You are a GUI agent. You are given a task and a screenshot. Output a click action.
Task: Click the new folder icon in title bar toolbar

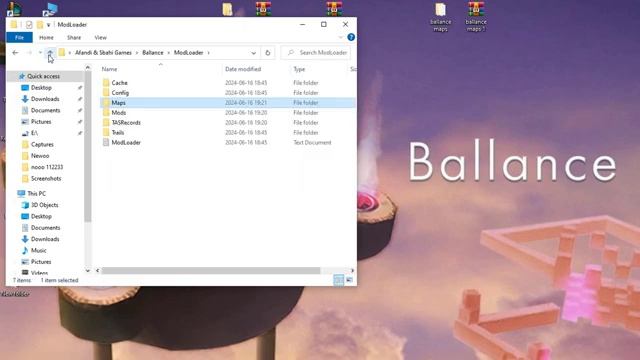[40, 25]
